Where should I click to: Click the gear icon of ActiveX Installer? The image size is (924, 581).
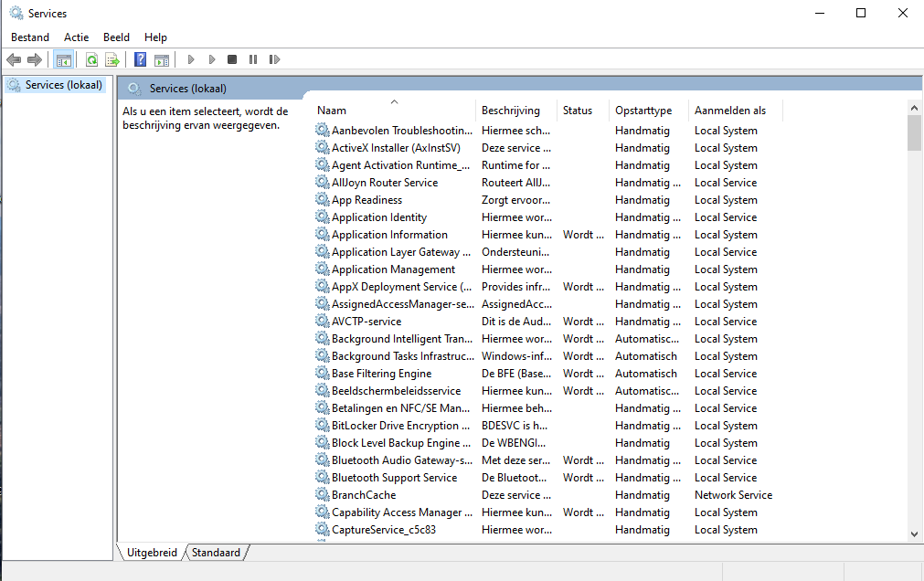click(x=322, y=147)
